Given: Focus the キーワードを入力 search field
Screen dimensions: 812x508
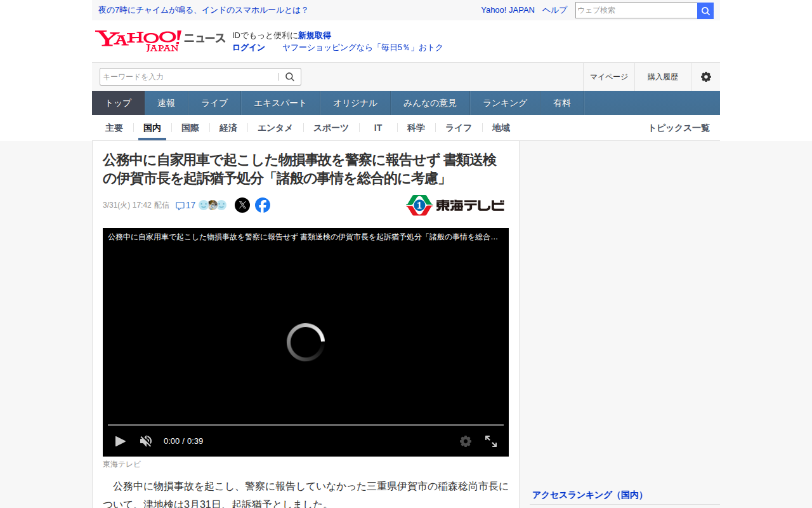Looking at the screenshot, I should click(x=189, y=77).
